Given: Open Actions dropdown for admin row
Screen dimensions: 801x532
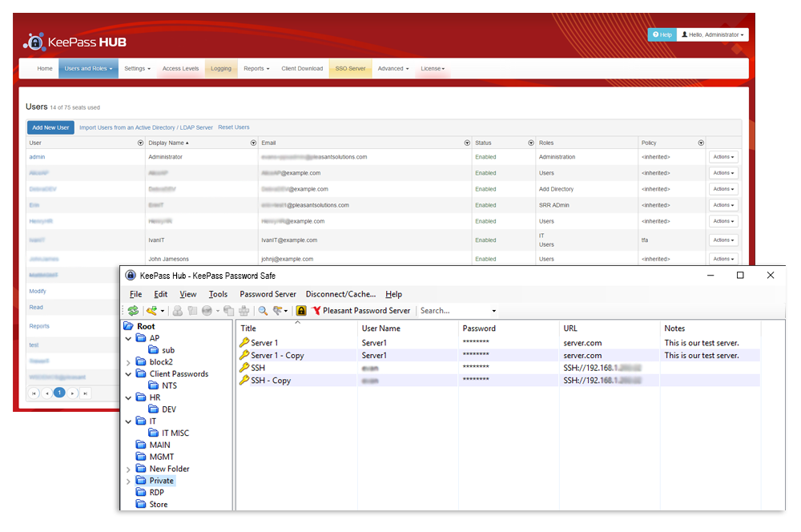Looking at the screenshot, I should coord(723,157).
